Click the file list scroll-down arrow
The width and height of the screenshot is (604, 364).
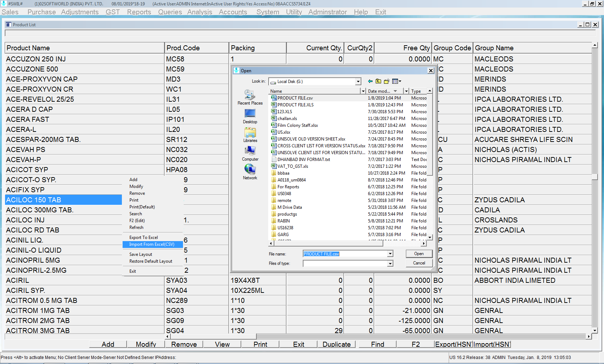click(x=430, y=238)
